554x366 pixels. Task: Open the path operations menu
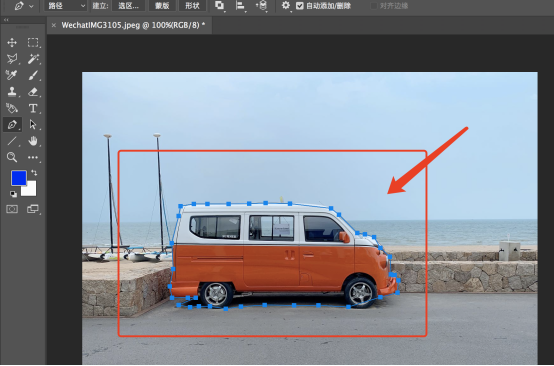219,6
